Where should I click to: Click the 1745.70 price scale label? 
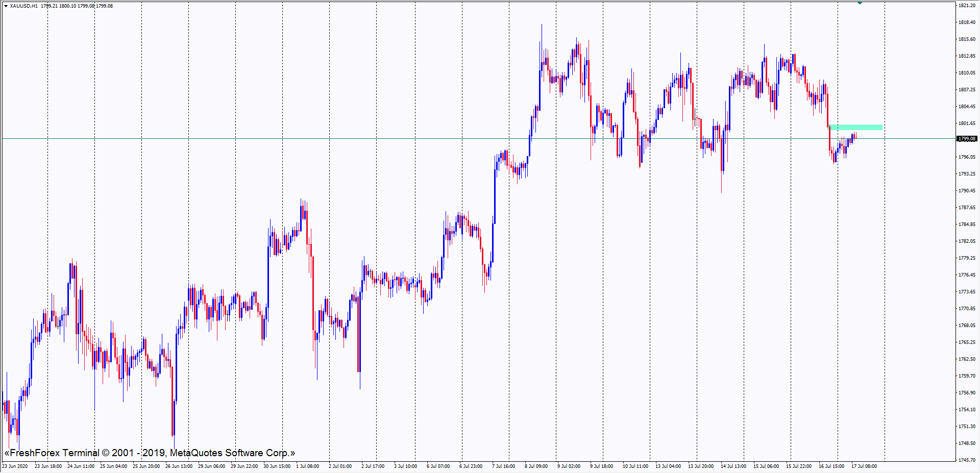point(967,460)
